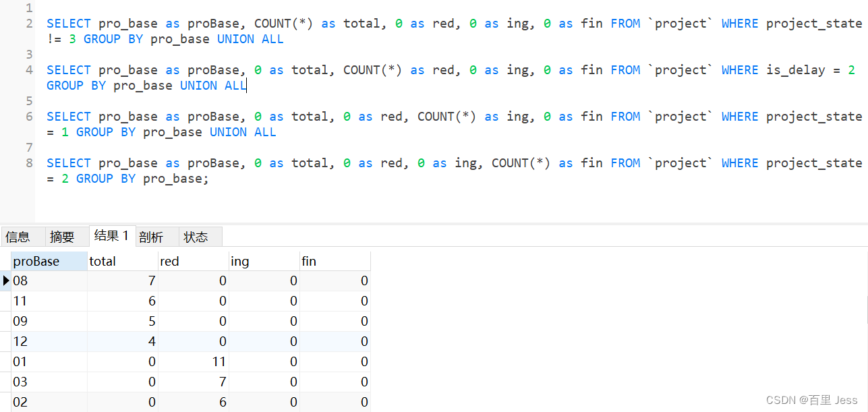Image resolution: width=868 pixels, height=412 pixels.
Task: Click line number 4 in editor gutter
Action: point(29,70)
